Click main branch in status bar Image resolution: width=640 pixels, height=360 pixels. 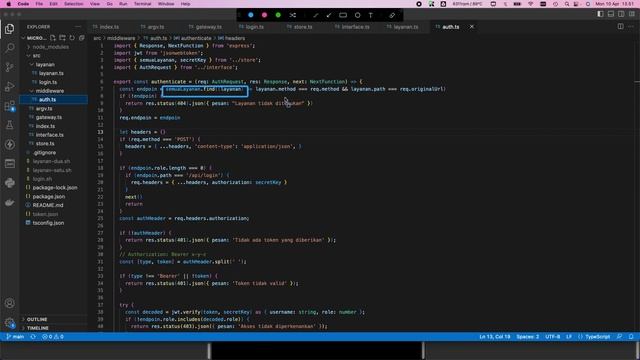[x=16, y=337]
